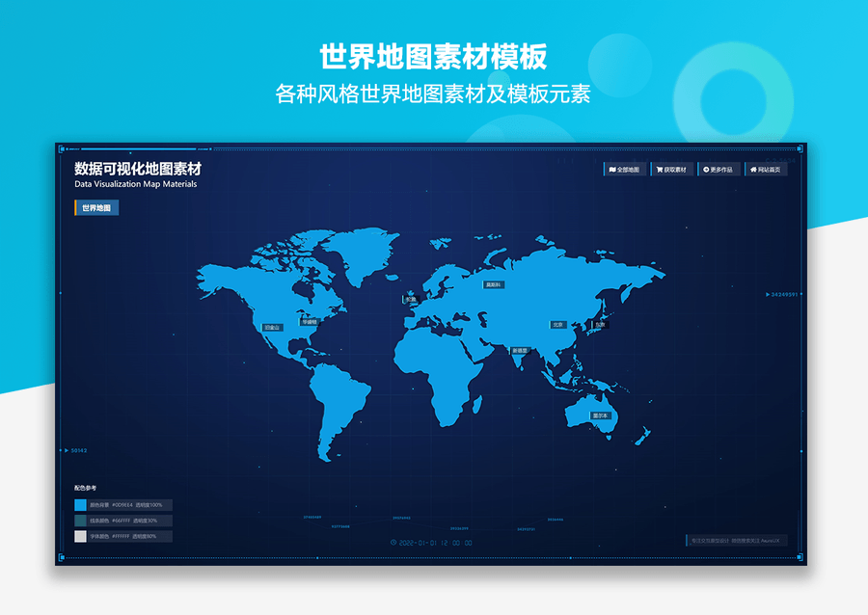The height and width of the screenshot is (615, 868).
Task: Click the 莫斯科 location marker on the map
Action: pyautogui.click(x=494, y=285)
